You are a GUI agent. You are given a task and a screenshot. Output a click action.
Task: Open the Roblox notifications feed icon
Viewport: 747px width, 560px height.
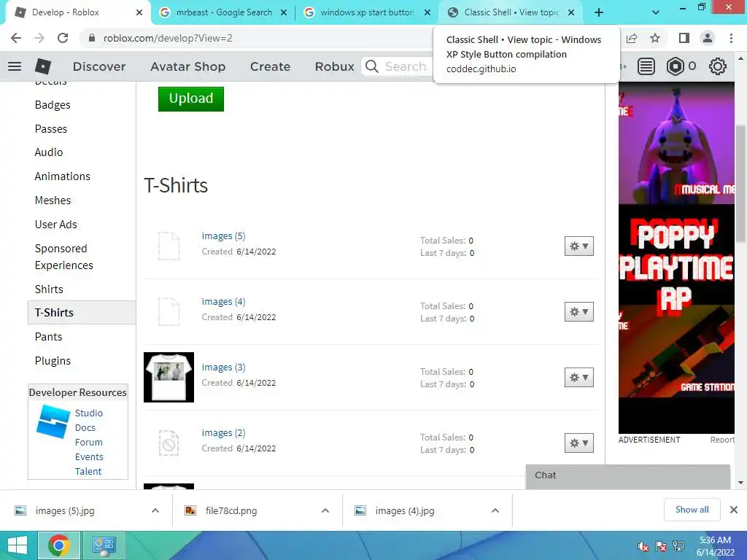click(646, 66)
